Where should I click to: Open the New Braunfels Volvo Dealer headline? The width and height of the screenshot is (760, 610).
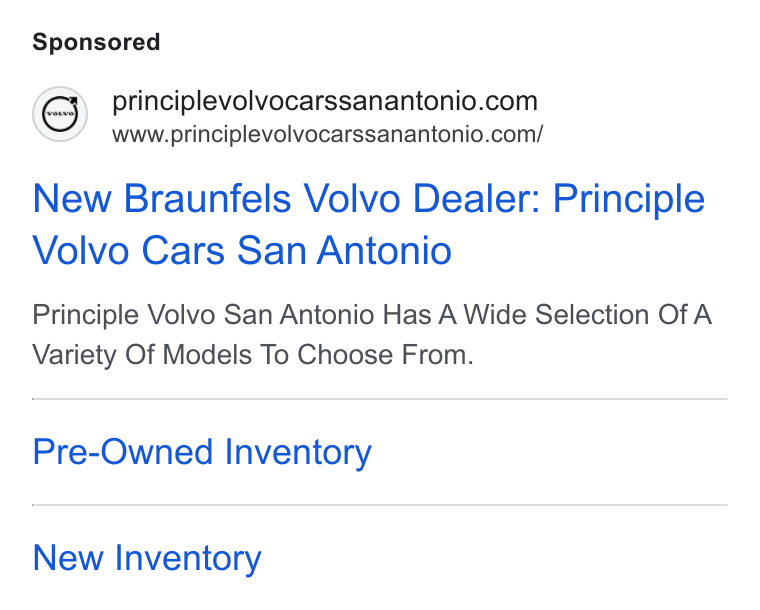point(368,224)
